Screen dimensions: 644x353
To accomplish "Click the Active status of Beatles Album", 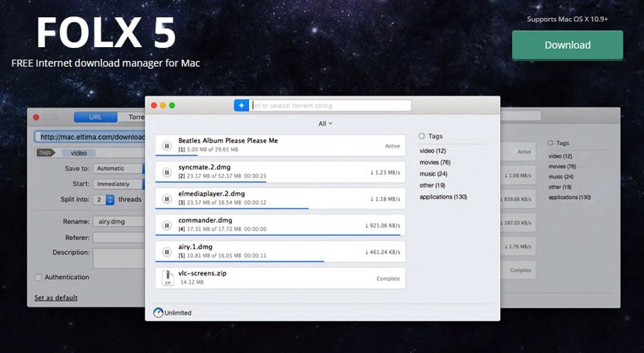I will click(392, 146).
